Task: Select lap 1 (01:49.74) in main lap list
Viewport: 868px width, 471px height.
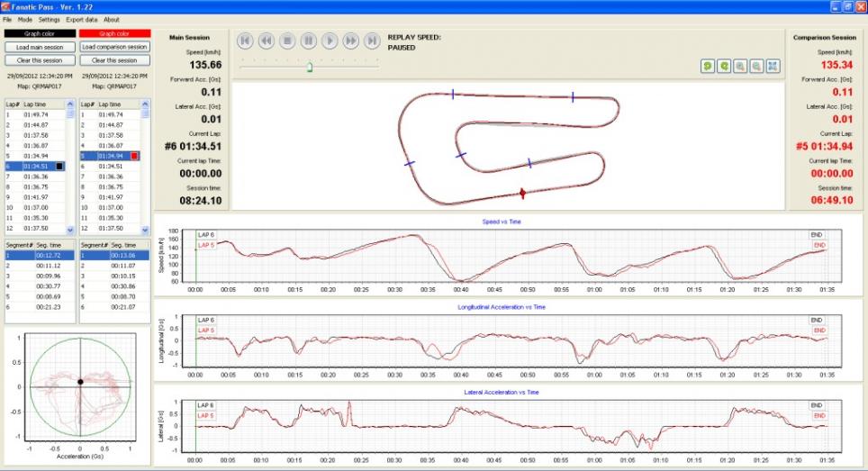Action: point(35,114)
